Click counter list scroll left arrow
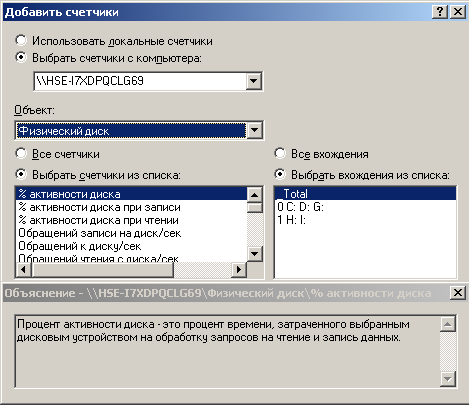 pos(24,269)
